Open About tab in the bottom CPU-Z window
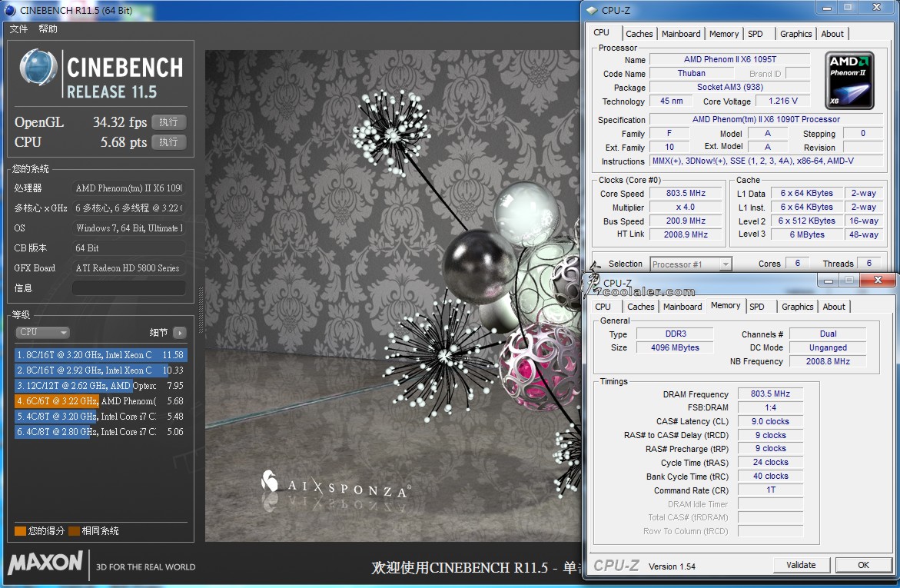Screen dimensions: 900x588 coord(834,307)
